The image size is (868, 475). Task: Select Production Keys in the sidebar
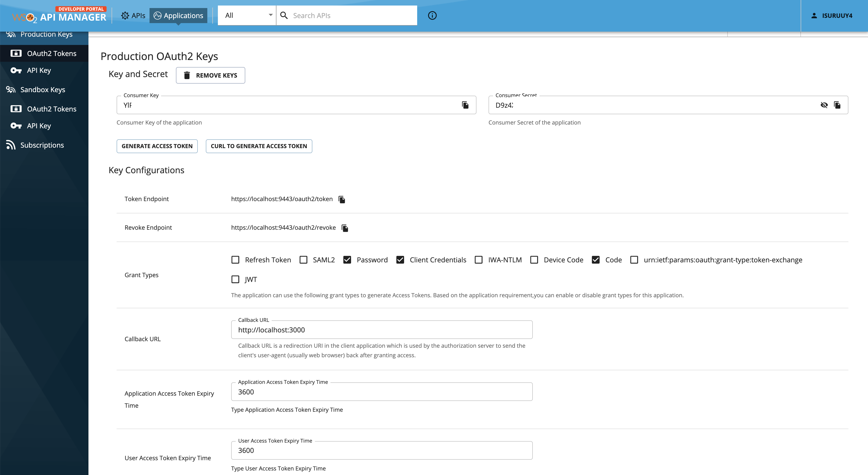pos(44,34)
